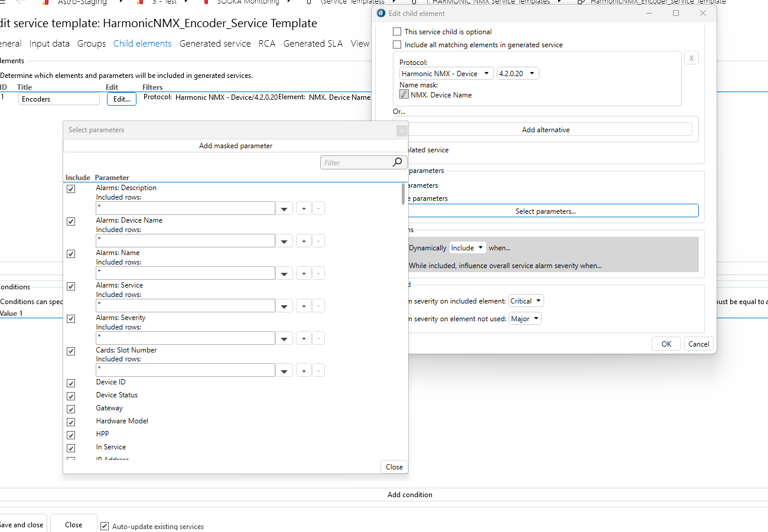Click Add masked parameter
The width and height of the screenshot is (768, 532).
(236, 146)
